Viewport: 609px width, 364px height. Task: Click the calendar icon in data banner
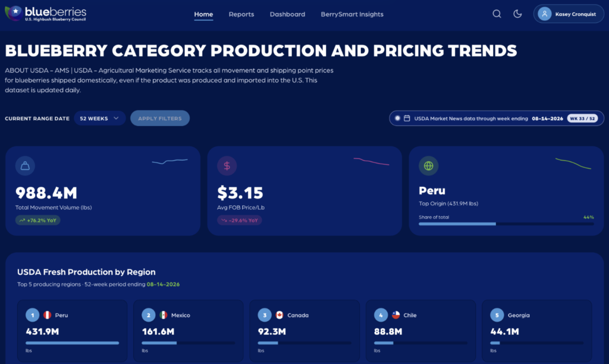click(407, 118)
